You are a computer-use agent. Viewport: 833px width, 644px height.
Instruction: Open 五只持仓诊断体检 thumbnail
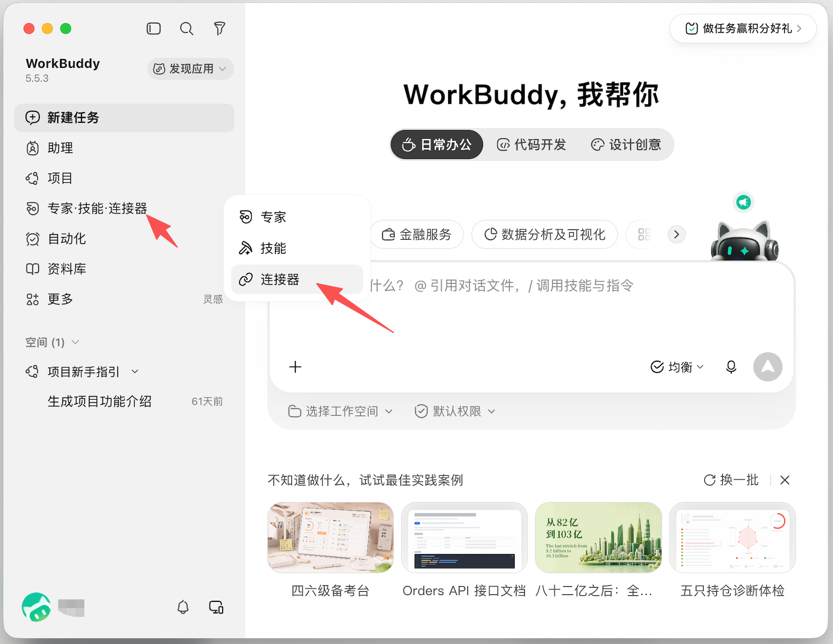(733, 537)
